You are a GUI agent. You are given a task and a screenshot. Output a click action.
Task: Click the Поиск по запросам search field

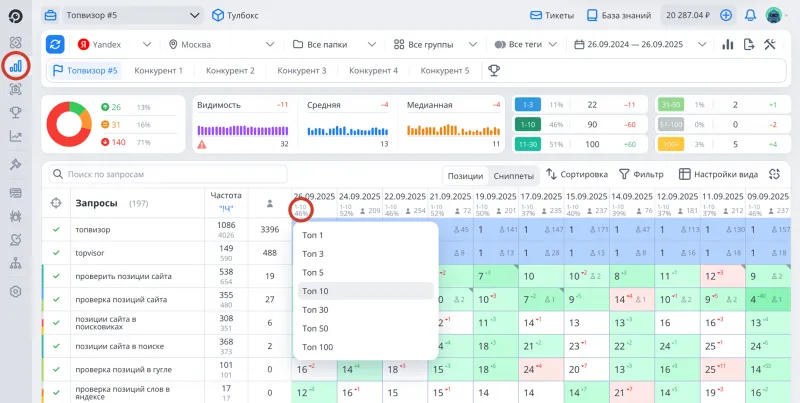pyautogui.click(x=150, y=174)
